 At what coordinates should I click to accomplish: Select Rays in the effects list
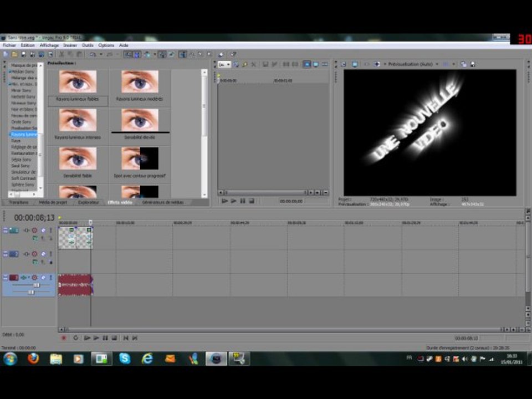(16, 141)
